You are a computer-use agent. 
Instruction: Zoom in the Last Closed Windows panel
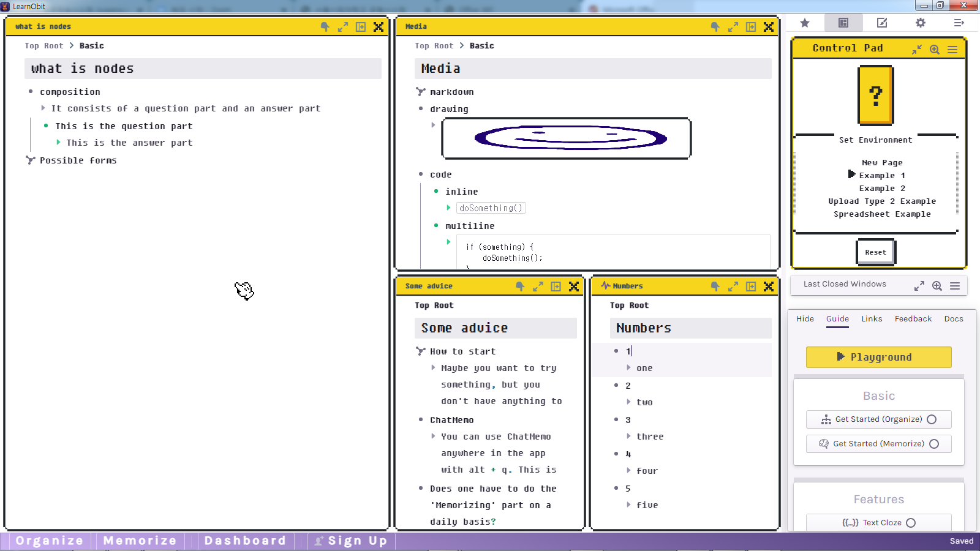pyautogui.click(x=937, y=286)
